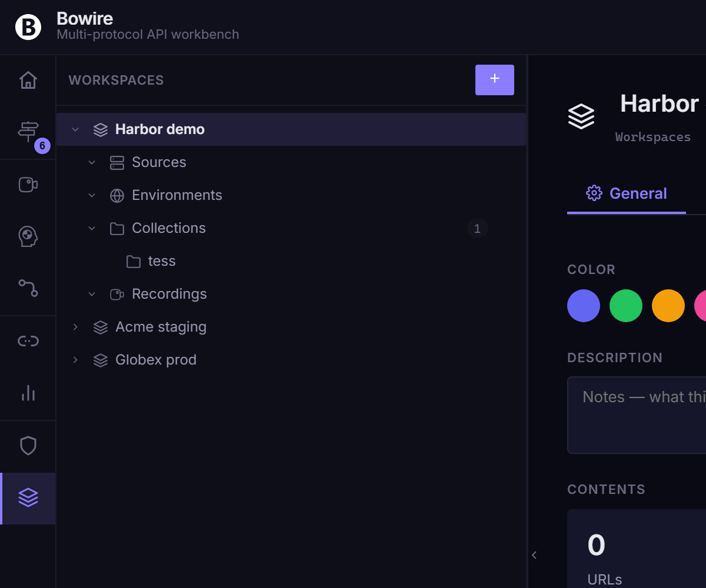Screen dimensions: 706x588
Task: Expand the Globex prod workspace chevron
Action: pos(75,360)
